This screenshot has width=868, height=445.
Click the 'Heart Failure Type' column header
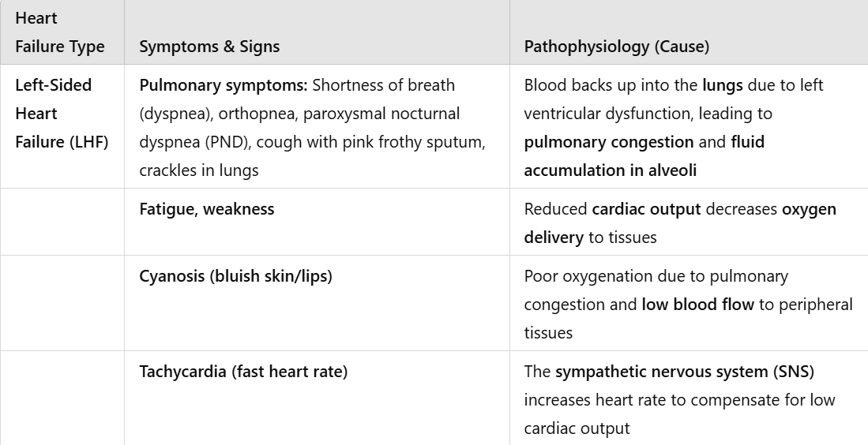(62, 32)
